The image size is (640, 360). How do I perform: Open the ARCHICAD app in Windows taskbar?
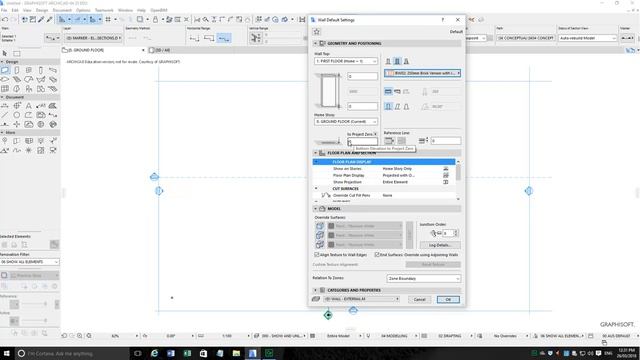coord(253,353)
